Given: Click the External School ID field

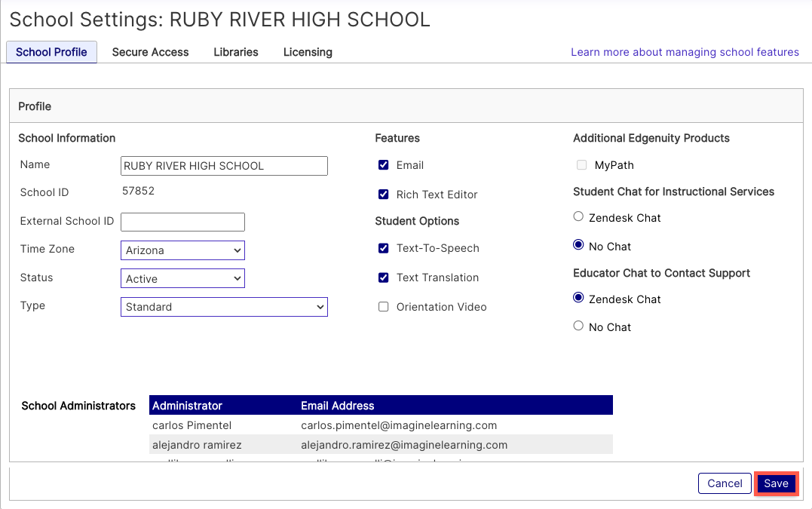Looking at the screenshot, I should (x=182, y=222).
